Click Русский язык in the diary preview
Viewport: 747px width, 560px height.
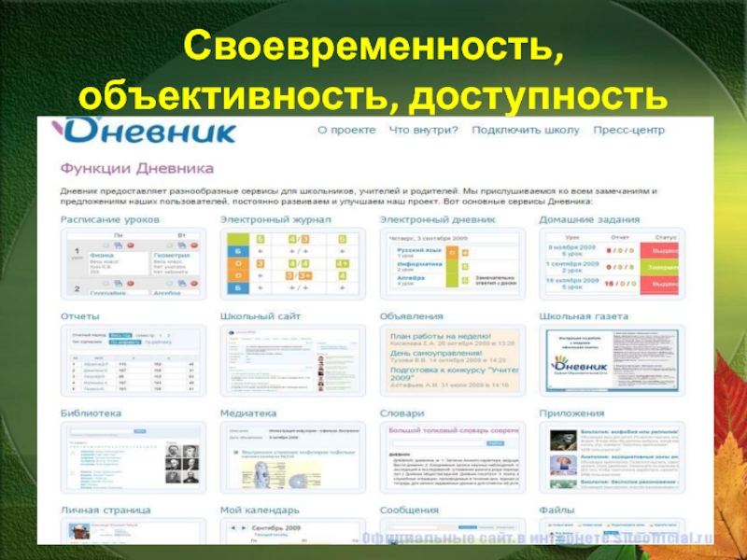(x=419, y=250)
